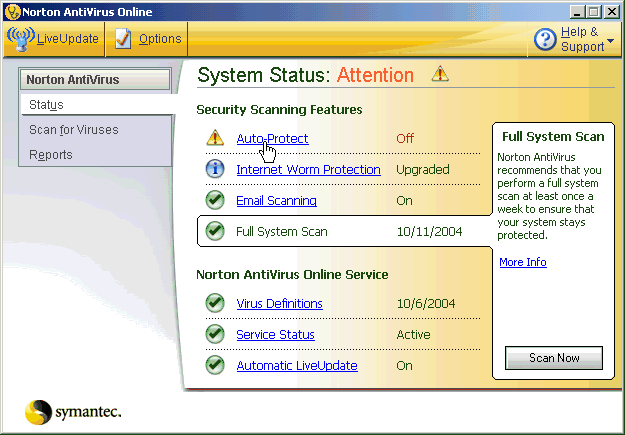Click the Virus Definitions green checkmark icon
625x435 pixels.
pos(214,303)
